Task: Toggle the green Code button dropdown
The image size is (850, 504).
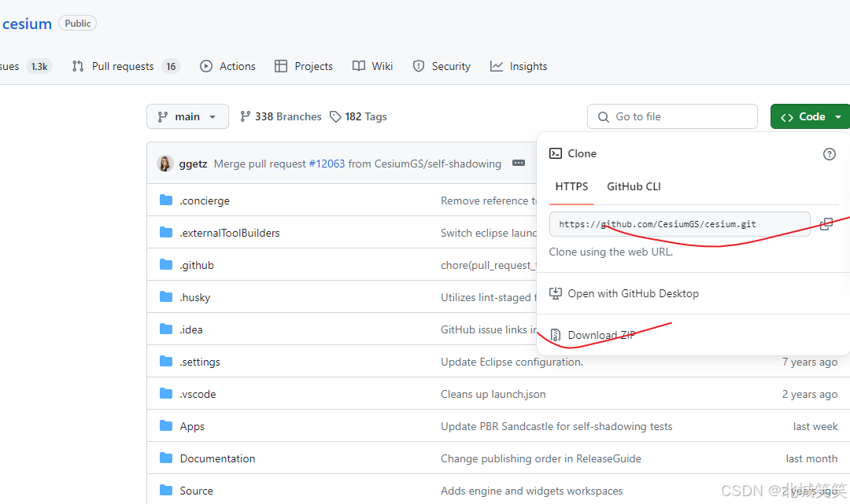Action: pyautogui.click(x=811, y=116)
